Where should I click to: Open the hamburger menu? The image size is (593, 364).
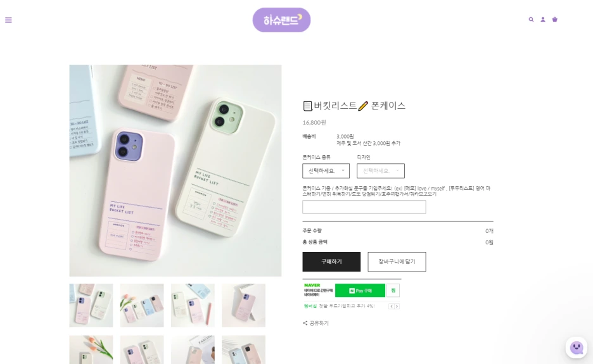tap(8, 20)
